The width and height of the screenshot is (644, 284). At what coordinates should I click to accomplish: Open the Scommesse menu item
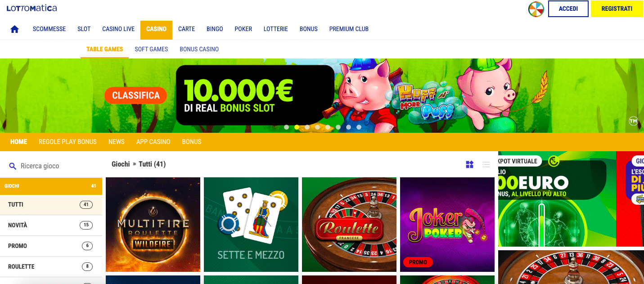click(x=49, y=29)
